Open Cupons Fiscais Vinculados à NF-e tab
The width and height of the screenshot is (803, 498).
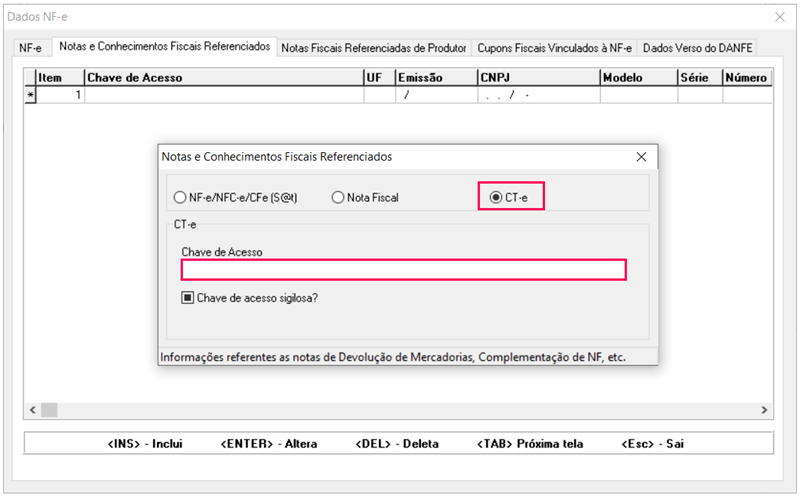[554, 48]
